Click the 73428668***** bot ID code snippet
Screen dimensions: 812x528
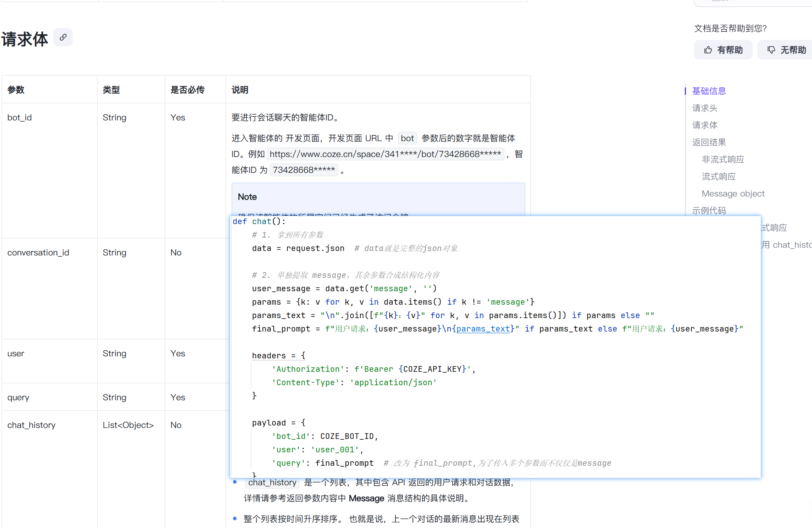[x=304, y=170]
